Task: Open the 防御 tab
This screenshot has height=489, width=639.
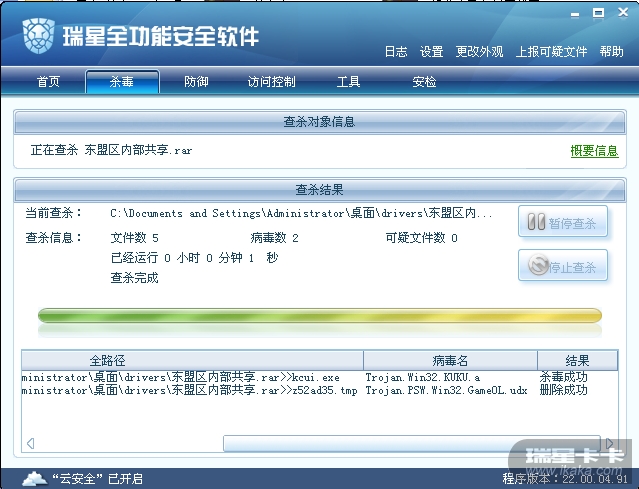Action: (196, 82)
